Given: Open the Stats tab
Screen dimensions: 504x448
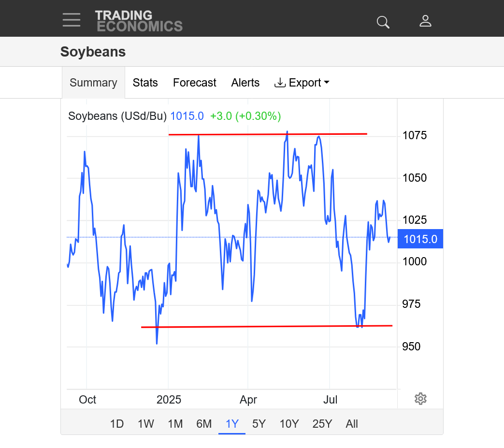Looking at the screenshot, I should (x=145, y=83).
